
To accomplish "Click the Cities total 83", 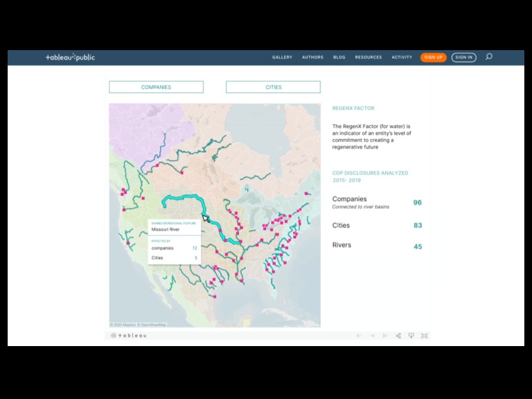I will [x=418, y=226].
